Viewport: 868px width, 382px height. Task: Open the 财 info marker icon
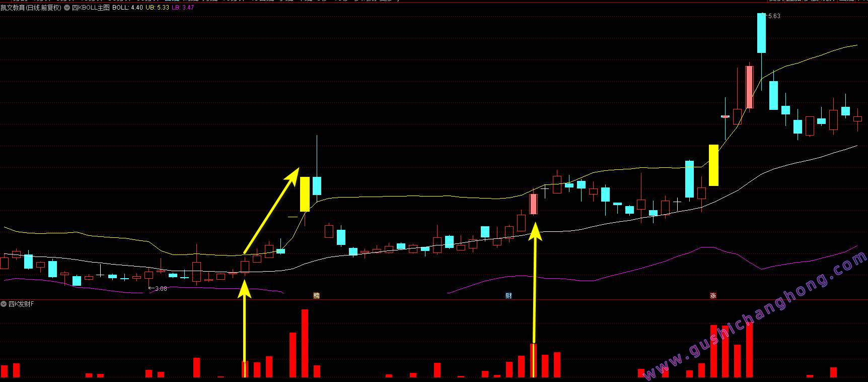(509, 296)
